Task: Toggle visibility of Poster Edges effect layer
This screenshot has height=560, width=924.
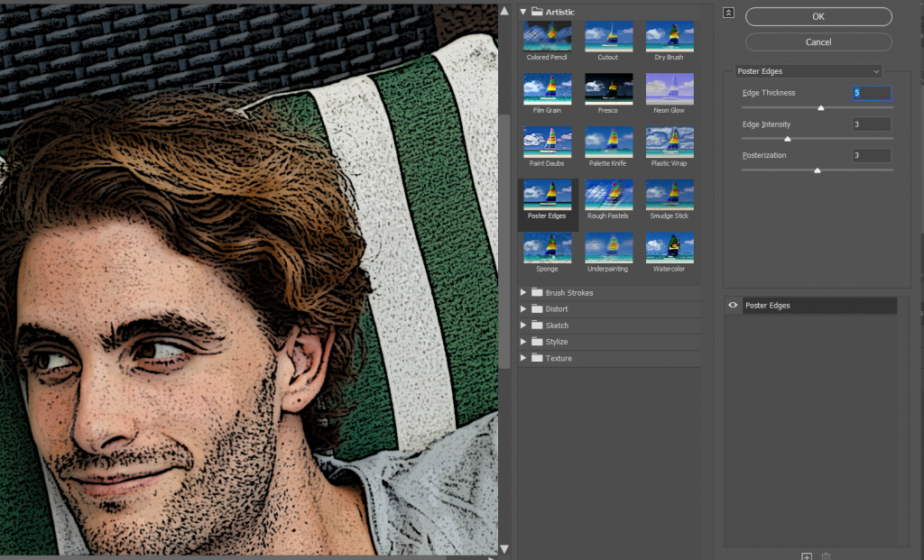Action: click(x=733, y=305)
